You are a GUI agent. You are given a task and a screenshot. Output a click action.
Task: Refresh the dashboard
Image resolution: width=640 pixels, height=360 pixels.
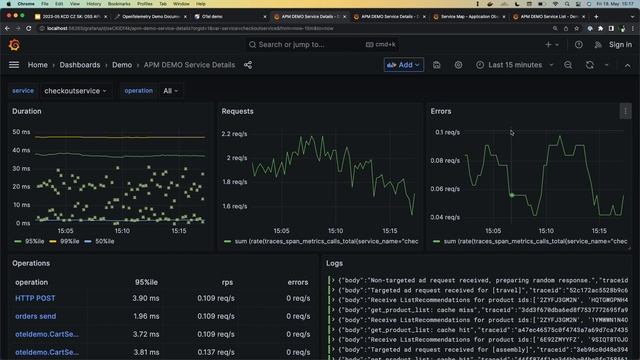pyautogui.click(x=589, y=65)
